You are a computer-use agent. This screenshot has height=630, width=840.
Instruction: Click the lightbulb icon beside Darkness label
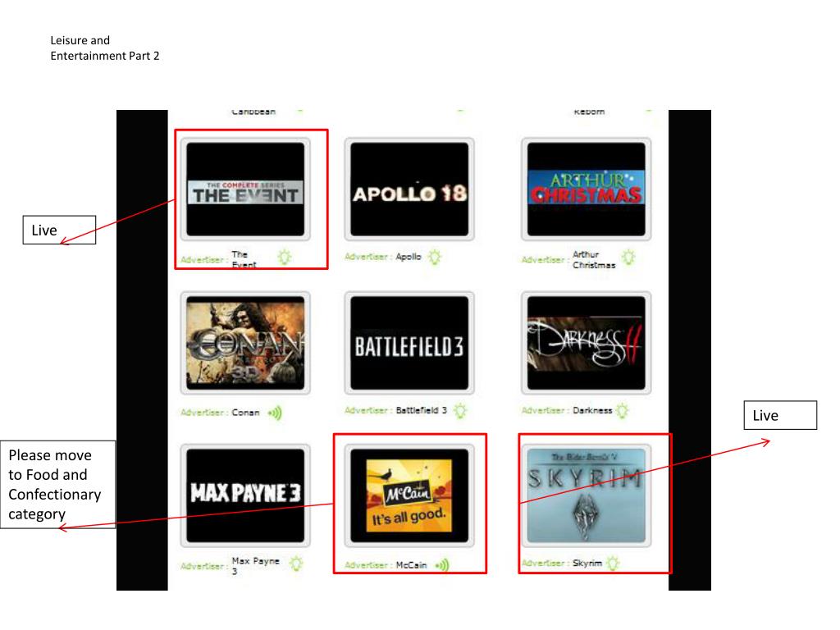coord(623,411)
